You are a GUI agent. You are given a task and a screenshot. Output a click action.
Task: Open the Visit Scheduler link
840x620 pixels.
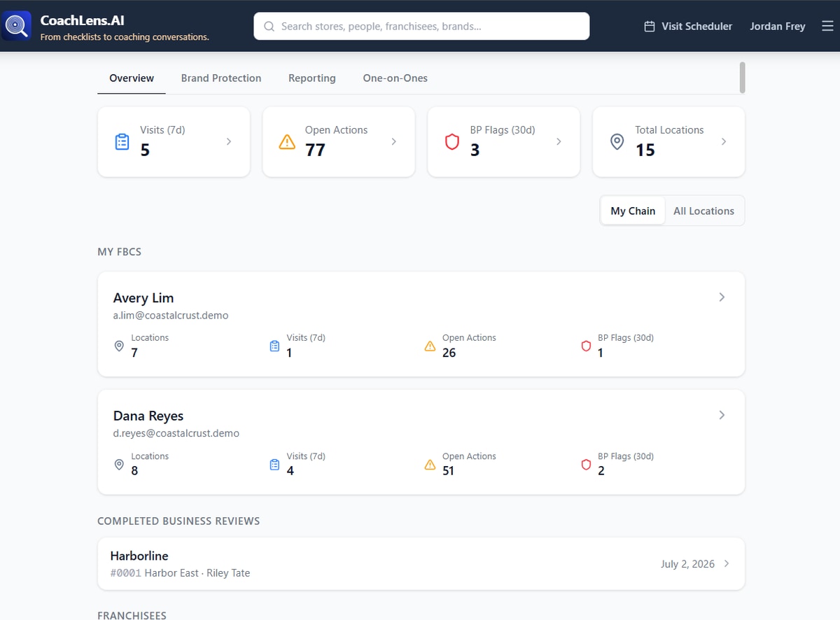click(x=688, y=27)
